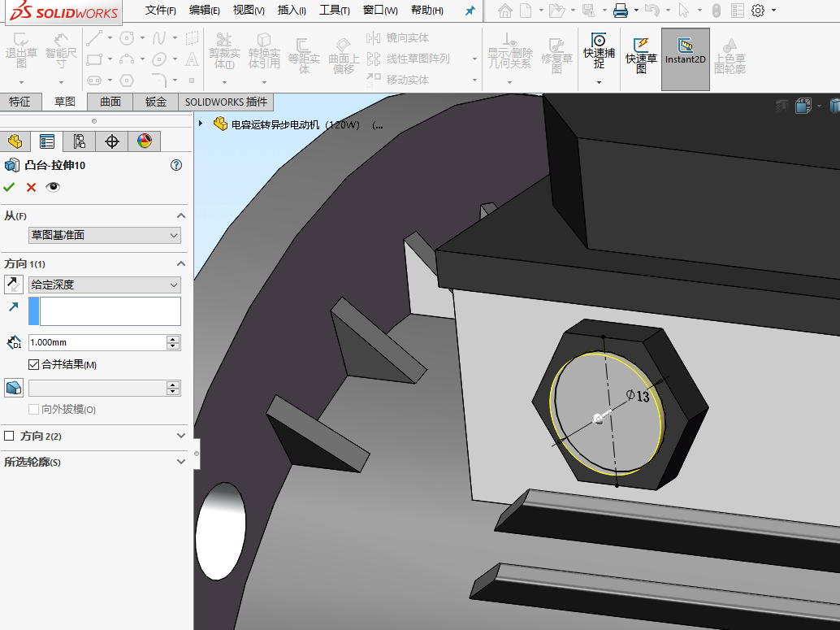840x630 pixels.
Task: Select the Ellipse sketch tool
Action: (159, 59)
